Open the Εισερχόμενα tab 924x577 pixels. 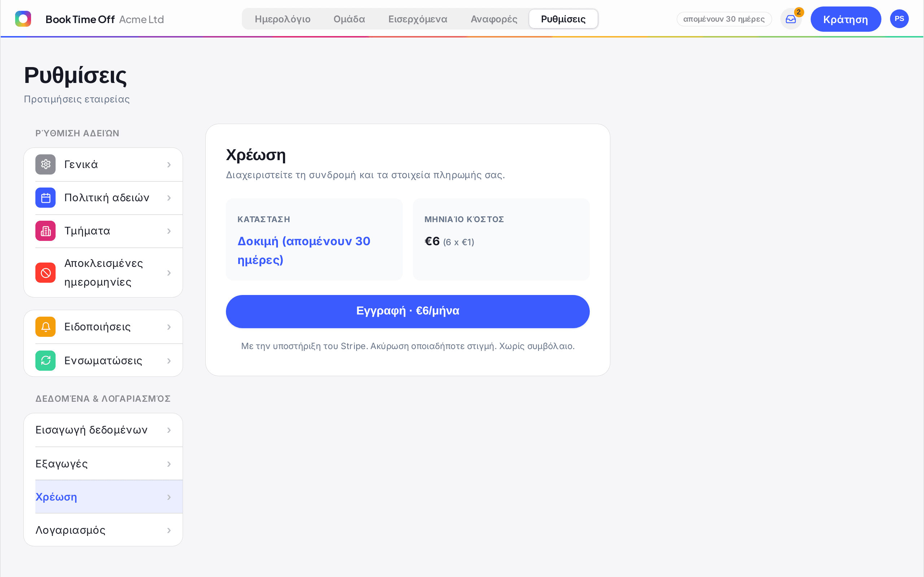point(418,19)
